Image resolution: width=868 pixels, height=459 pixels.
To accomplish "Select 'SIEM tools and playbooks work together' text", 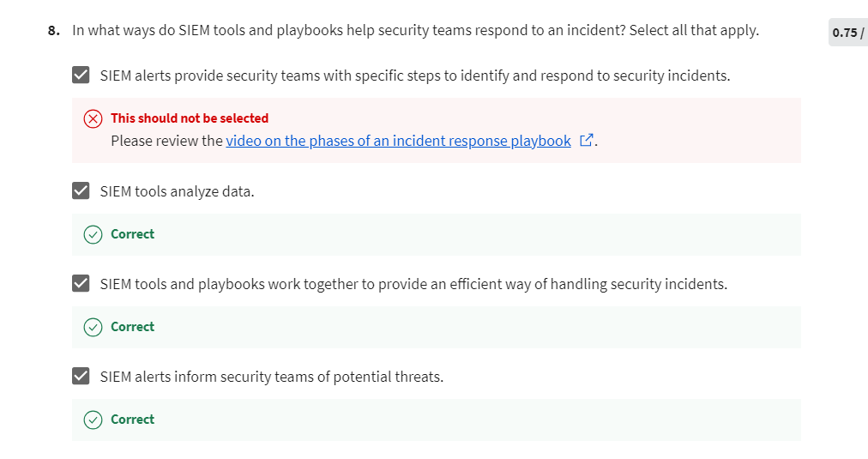I will pyautogui.click(x=413, y=284).
